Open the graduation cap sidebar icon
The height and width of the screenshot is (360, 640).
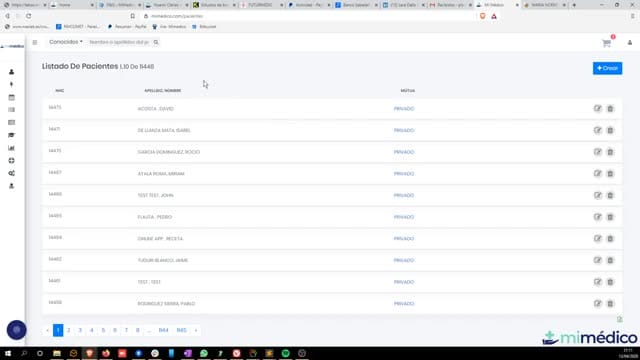pos(11,135)
